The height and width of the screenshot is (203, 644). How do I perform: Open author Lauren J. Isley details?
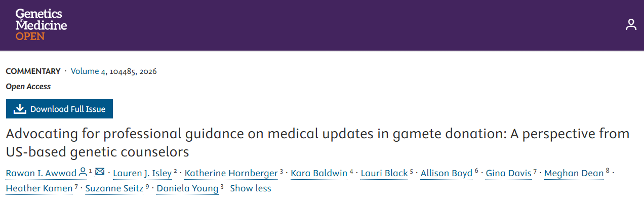click(142, 173)
